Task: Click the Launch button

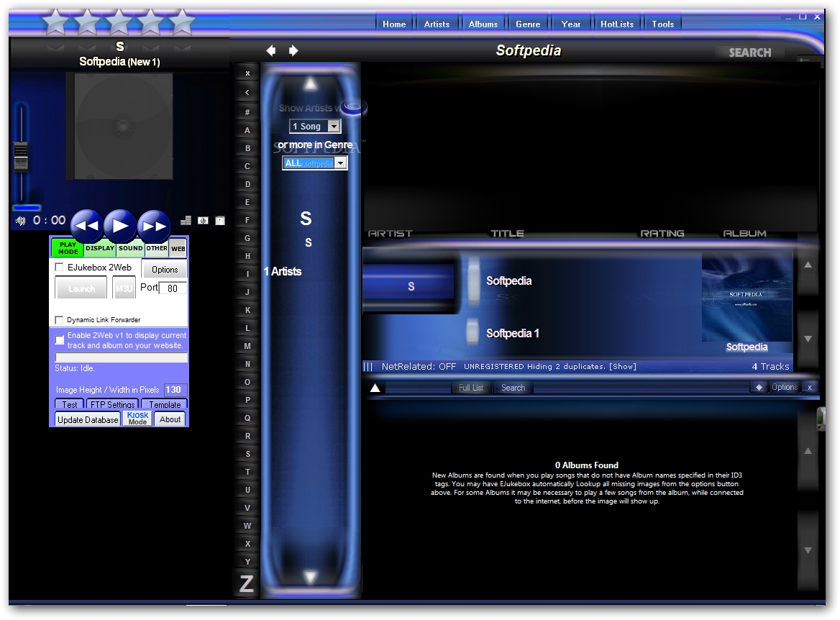Action: coord(82,288)
